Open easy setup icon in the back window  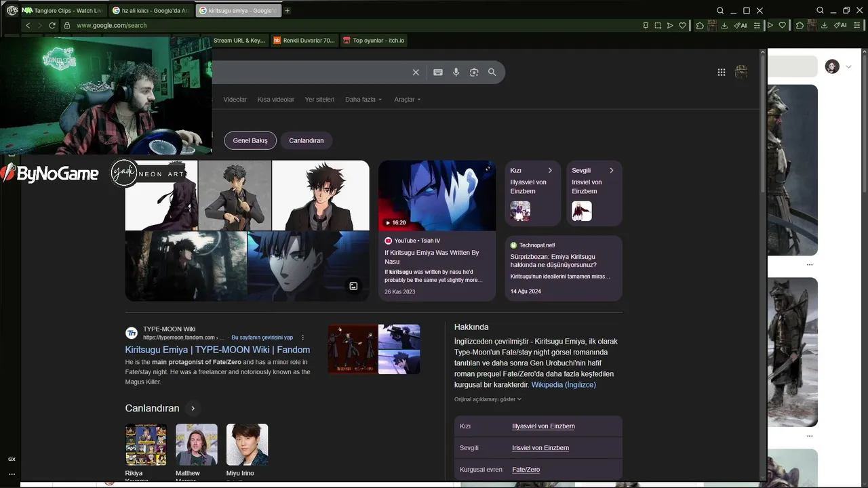tap(856, 25)
